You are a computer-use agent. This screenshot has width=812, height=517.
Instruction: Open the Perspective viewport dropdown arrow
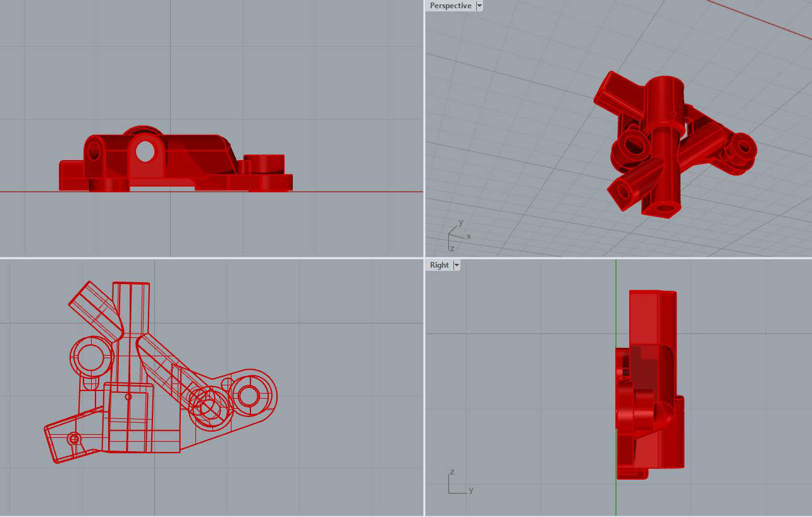tap(479, 6)
